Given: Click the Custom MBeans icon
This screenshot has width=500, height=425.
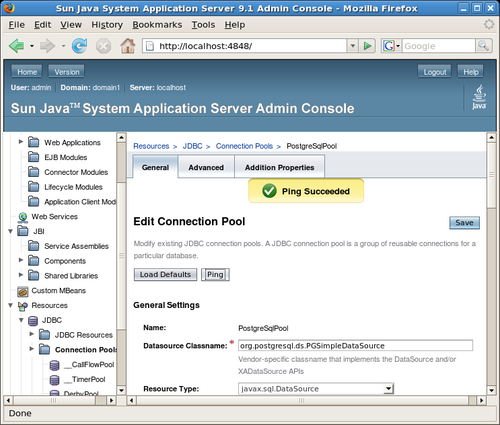Looking at the screenshot, I should [23, 291].
